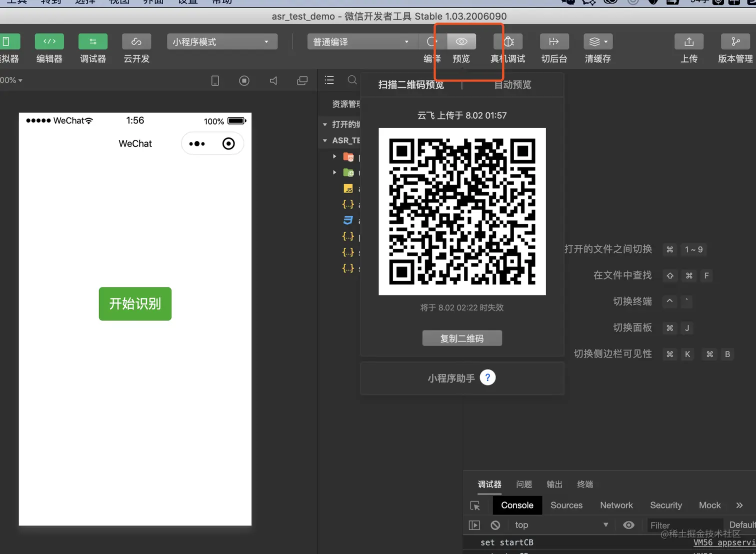Toggle the console sidebar panel icon
The image size is (756, 554).
coord(474,525)
